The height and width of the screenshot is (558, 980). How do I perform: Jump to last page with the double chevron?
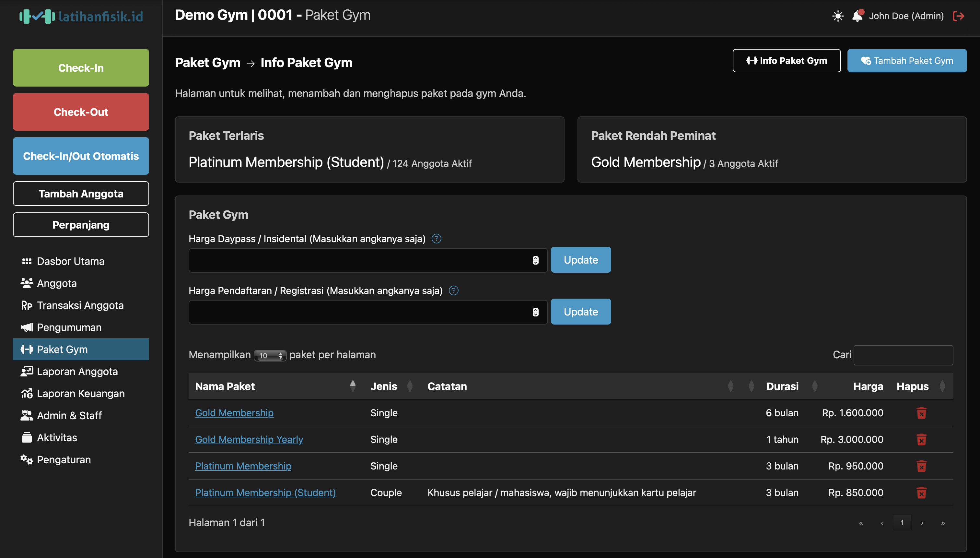click(x=943, y=522)
